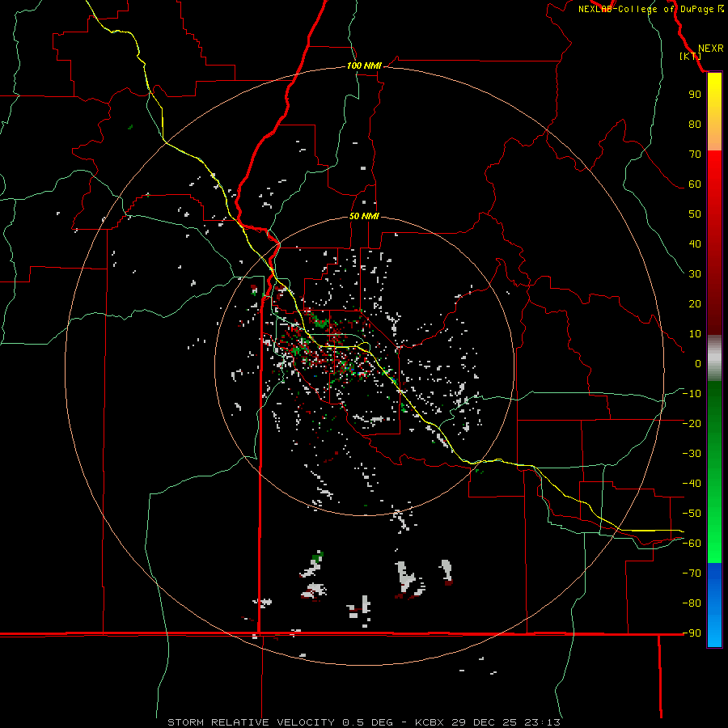The height and width of the screenshot is (728, 728).
Task: Click the -50 value on velocity scale
Action: pyautogui.click(x=692, y=514)
